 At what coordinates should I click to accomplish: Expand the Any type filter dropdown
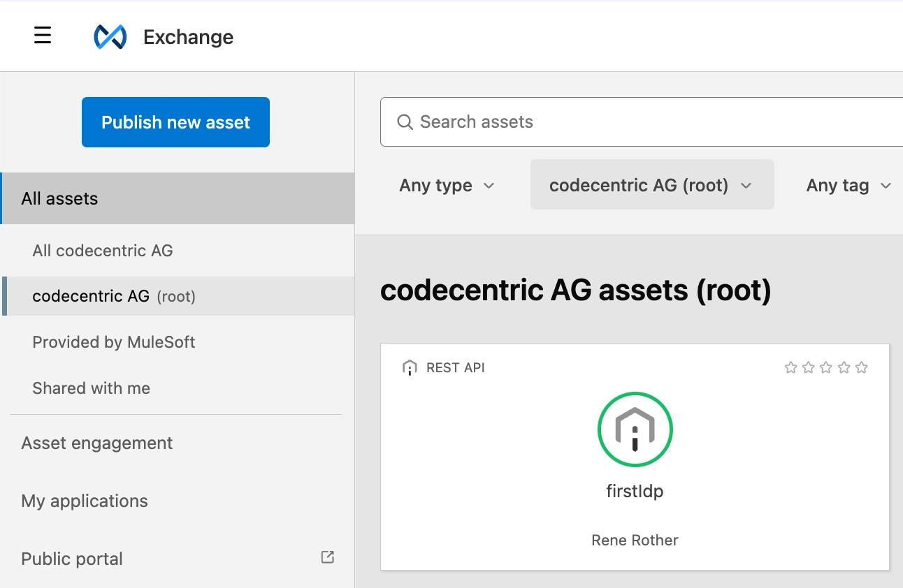tap(447, 185)
